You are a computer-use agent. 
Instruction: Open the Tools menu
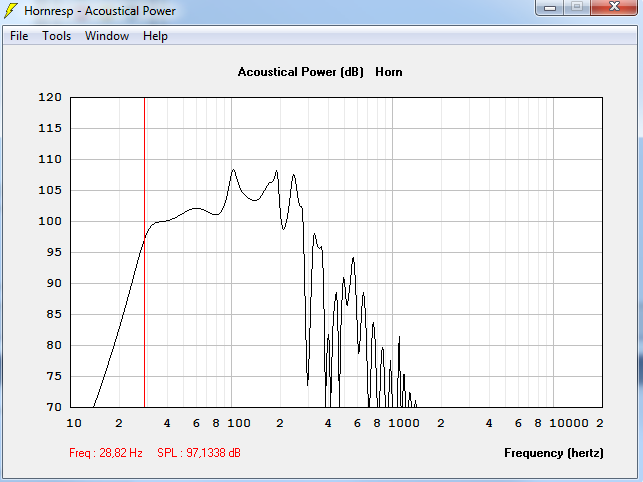[x=57, y=36]
